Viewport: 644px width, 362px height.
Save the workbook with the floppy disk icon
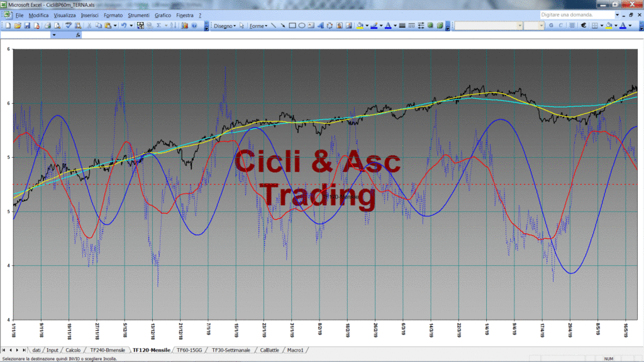tap(27, 25)
